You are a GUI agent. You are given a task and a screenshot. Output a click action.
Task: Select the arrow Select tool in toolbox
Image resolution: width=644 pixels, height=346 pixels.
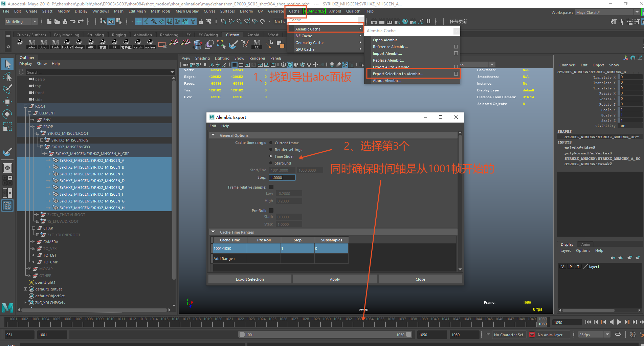(7, 64)
